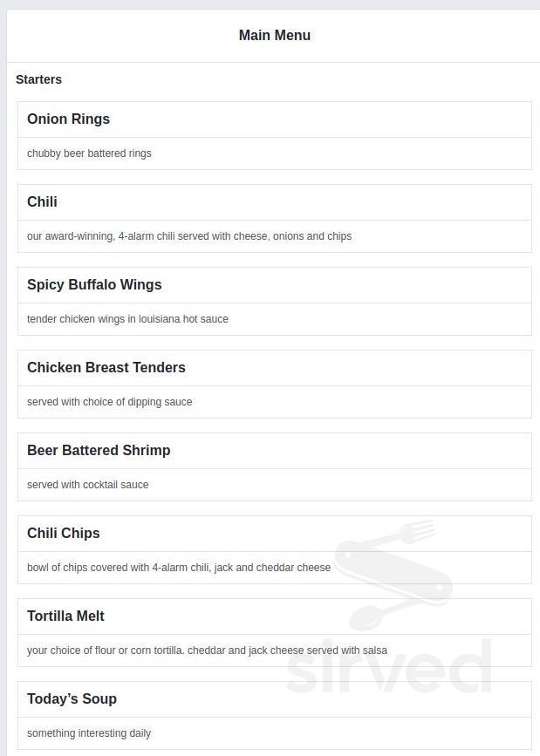
Task: Click the sirved watermark text logo
Action: [x=388, y=667]
